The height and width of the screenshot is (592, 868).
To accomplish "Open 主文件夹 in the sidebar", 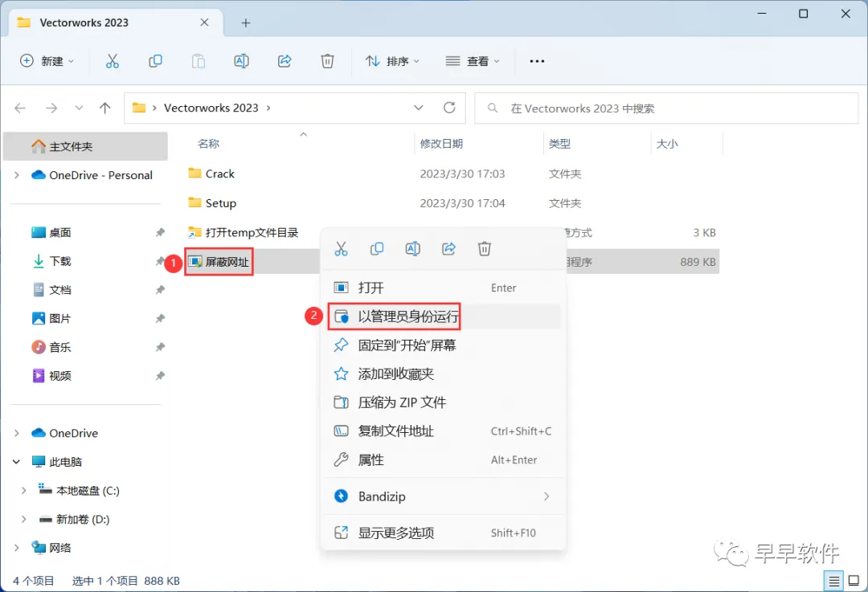I will [85, 146].
